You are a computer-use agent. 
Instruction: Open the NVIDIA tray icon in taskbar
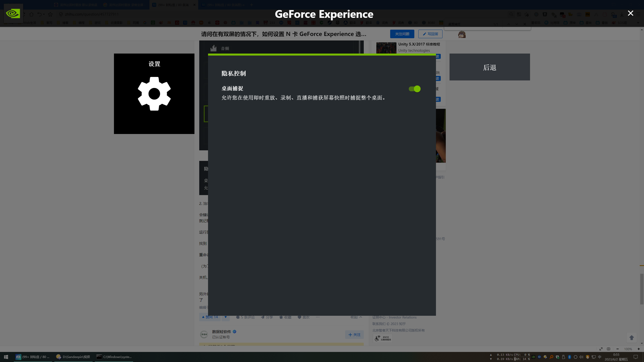coord(533,357)
